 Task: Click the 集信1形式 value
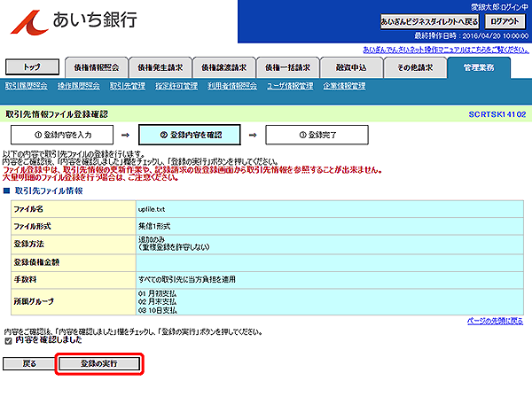(154, 226)
